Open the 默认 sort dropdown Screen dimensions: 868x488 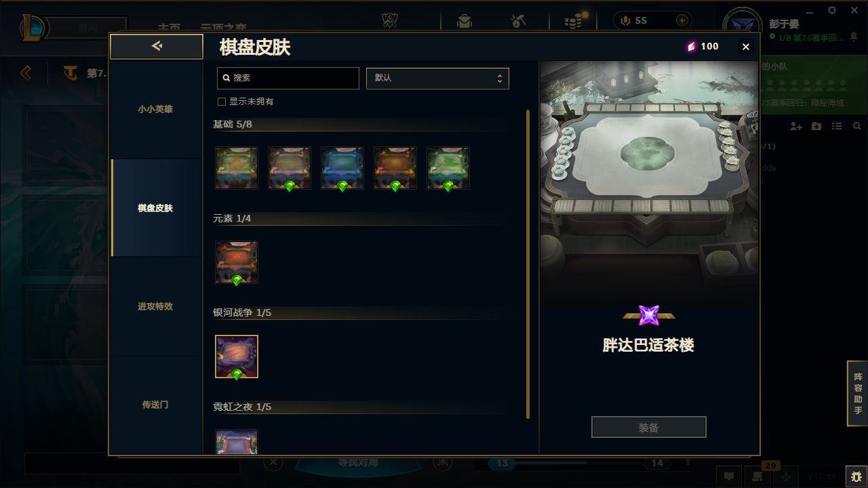coord(437,78)
